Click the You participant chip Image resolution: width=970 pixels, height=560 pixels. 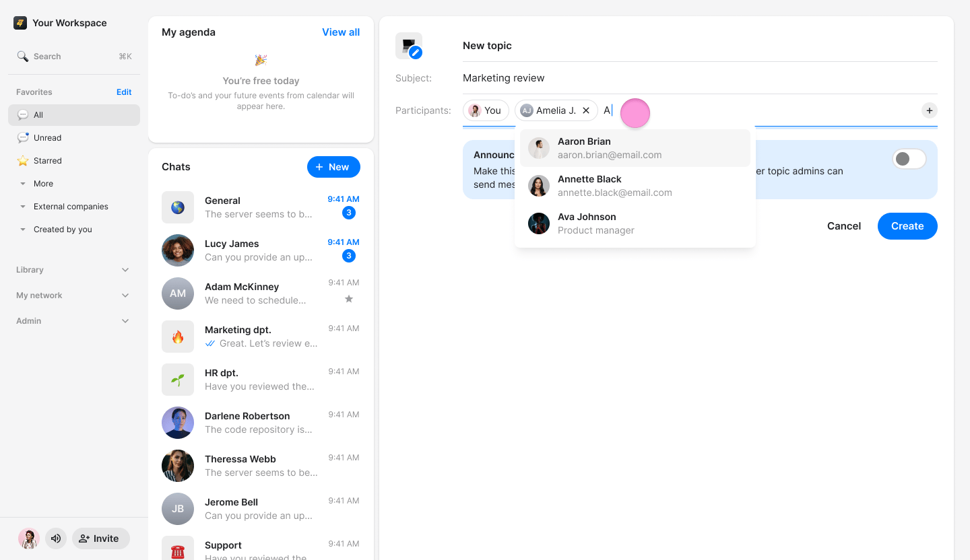486,110
